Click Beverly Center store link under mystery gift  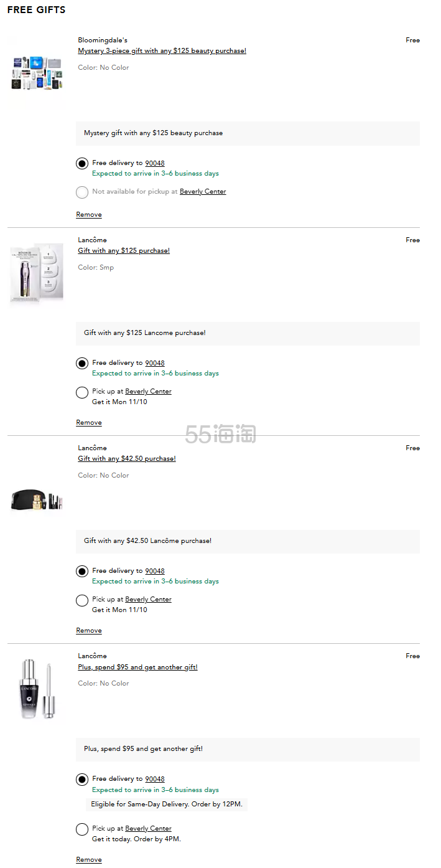coord(203,192)
